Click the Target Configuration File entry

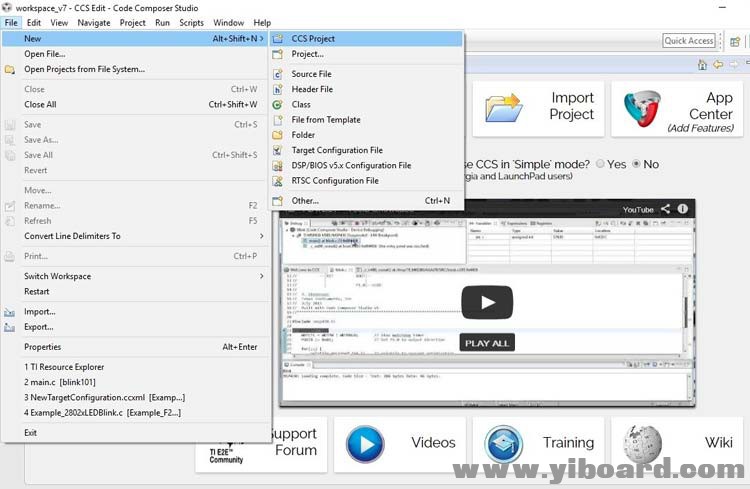336,150
